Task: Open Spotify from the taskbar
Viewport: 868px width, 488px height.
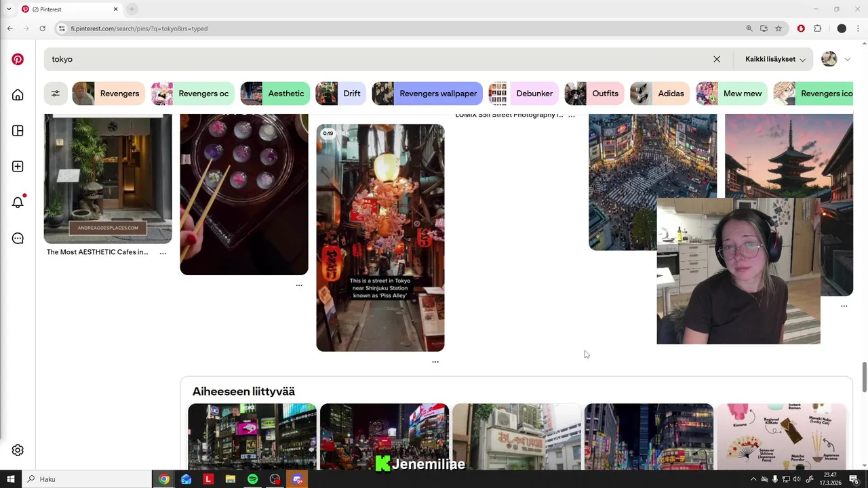Action: [252, 479]
